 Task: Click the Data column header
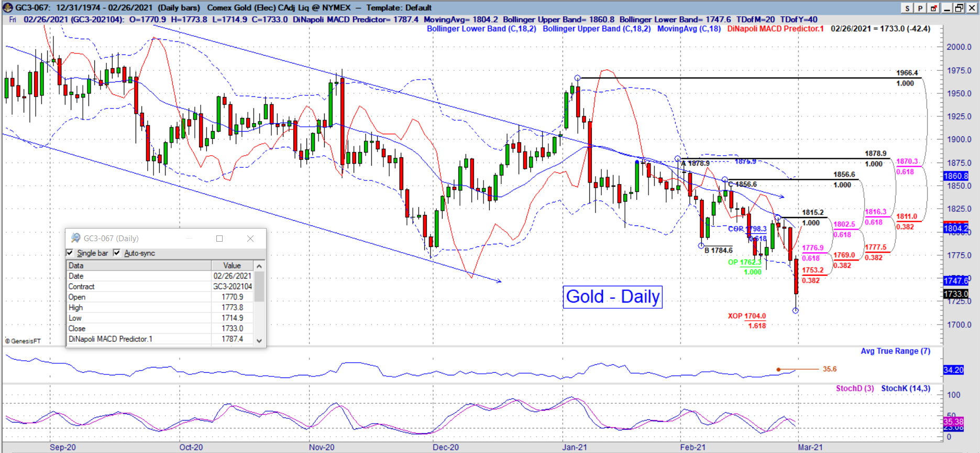139,265
